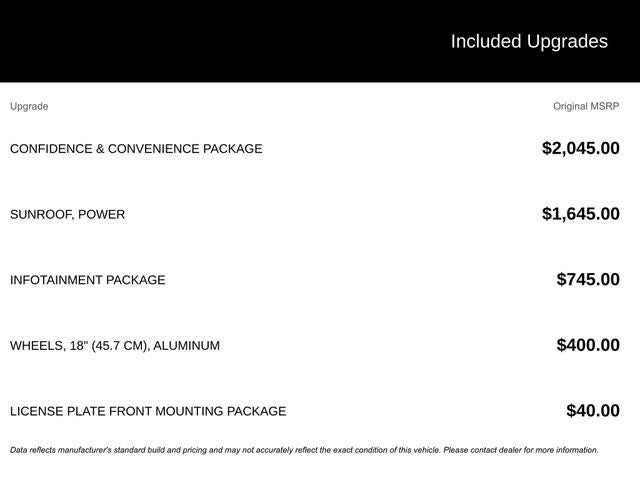Click the "(45.7 CM)" wheel measurement text
The image size is (640, 480).
119,346
